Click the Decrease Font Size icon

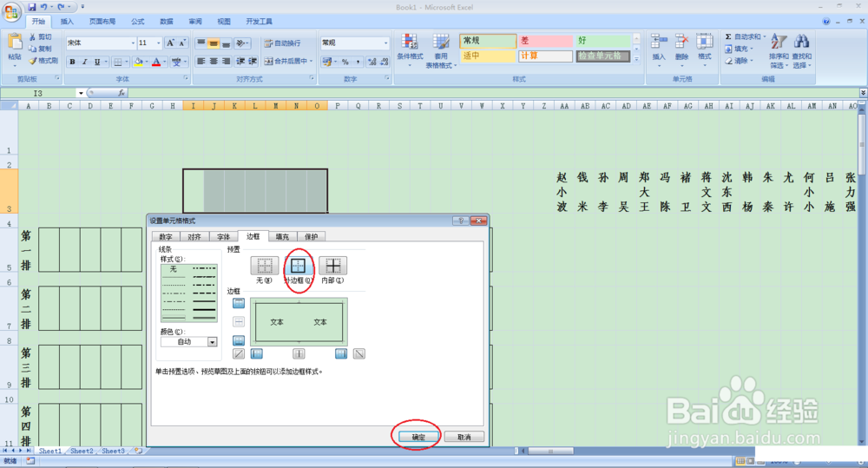182,43
